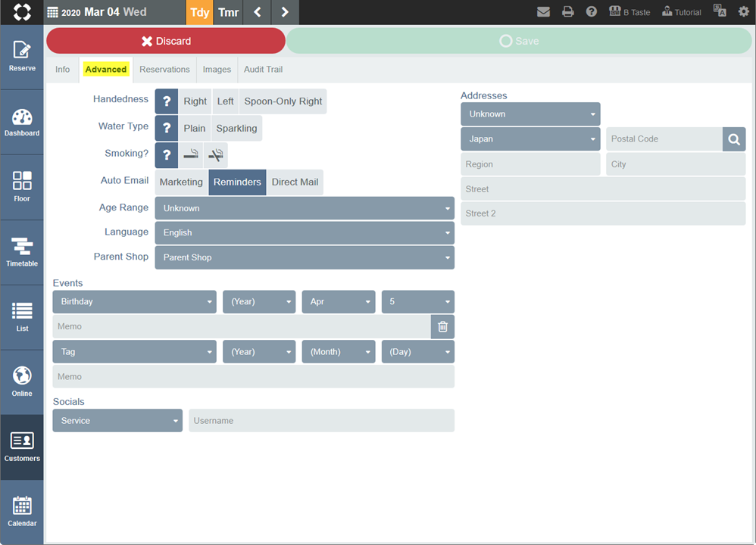
Task: Open the help question mark icon
Action: (592, 12)
